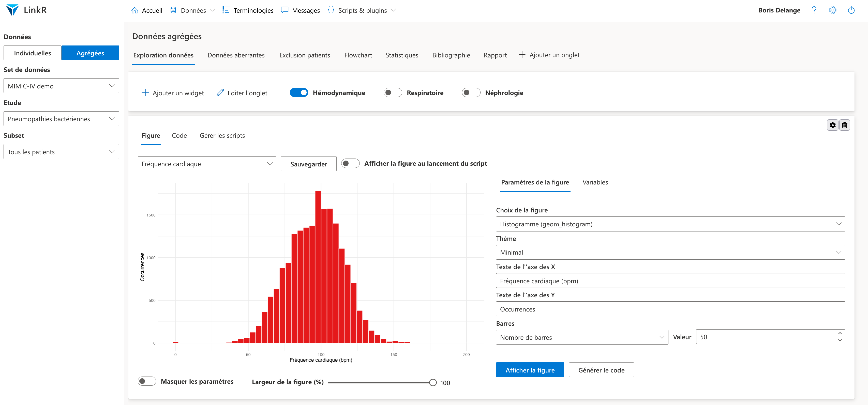Switch to the Statistiques tab
This screenshot has width=868, height=405.
[402, 55]
